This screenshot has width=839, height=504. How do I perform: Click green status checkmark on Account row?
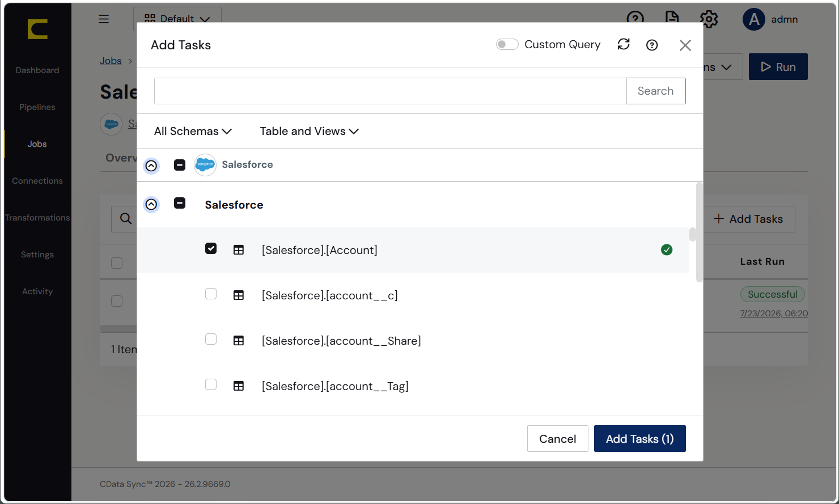coord(667,250)
